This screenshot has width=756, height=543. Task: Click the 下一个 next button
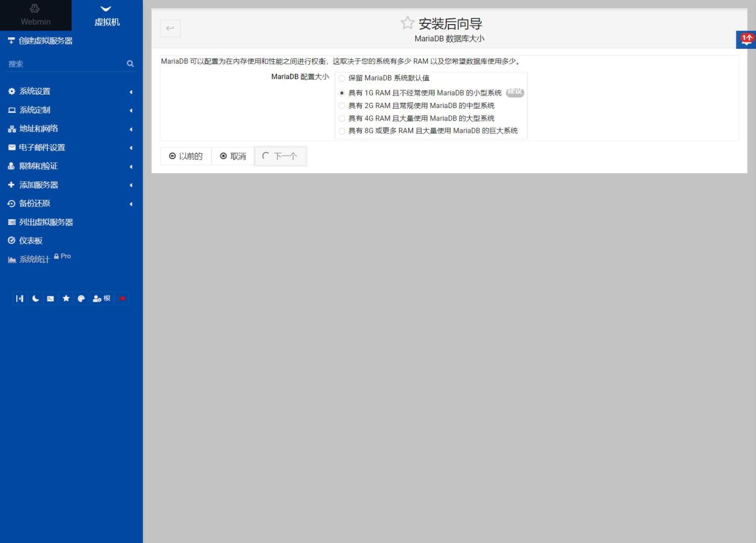pyautogui.click(x=280, y=156)
